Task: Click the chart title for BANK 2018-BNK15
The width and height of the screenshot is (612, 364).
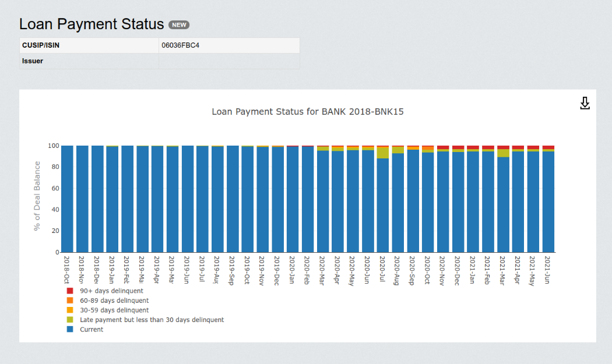Action: 307,112
